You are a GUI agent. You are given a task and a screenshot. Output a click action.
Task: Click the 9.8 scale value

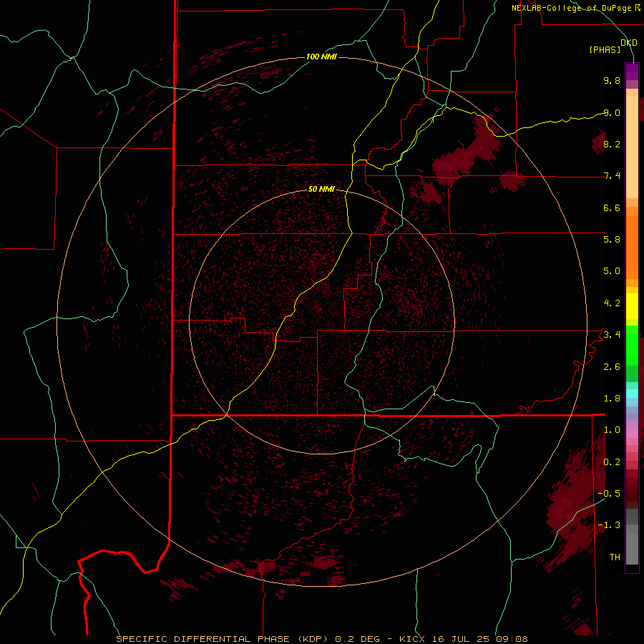[x=612, y=80]
